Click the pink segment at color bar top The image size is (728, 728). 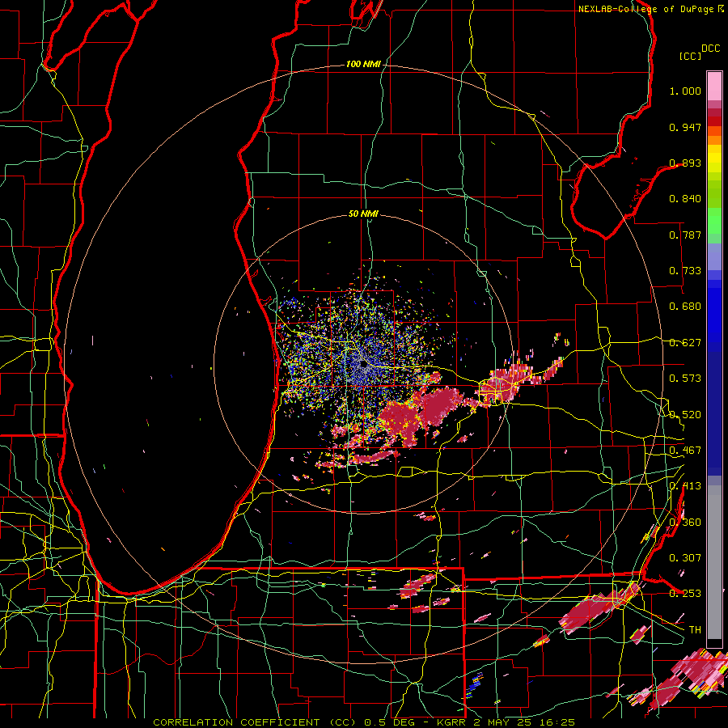714,86
